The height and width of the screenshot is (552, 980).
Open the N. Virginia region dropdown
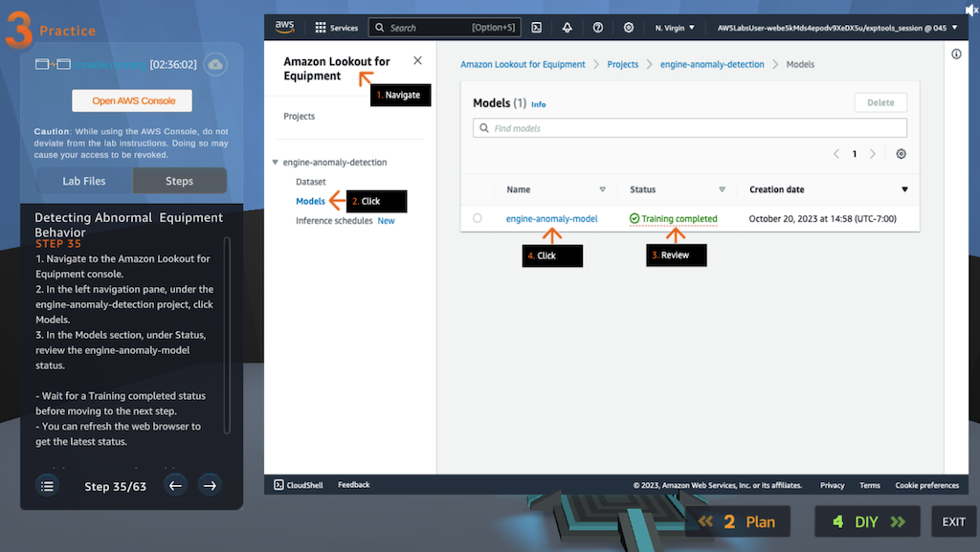675,28
